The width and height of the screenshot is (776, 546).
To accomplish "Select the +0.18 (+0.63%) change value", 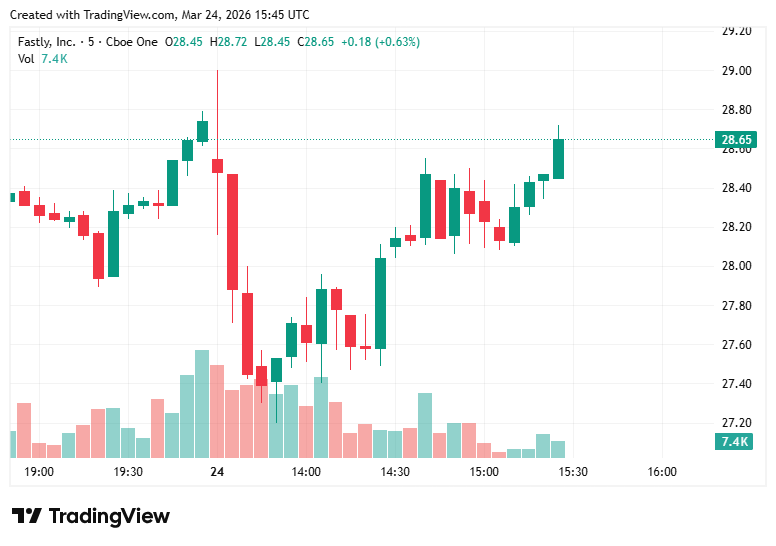I will (380, 42).
